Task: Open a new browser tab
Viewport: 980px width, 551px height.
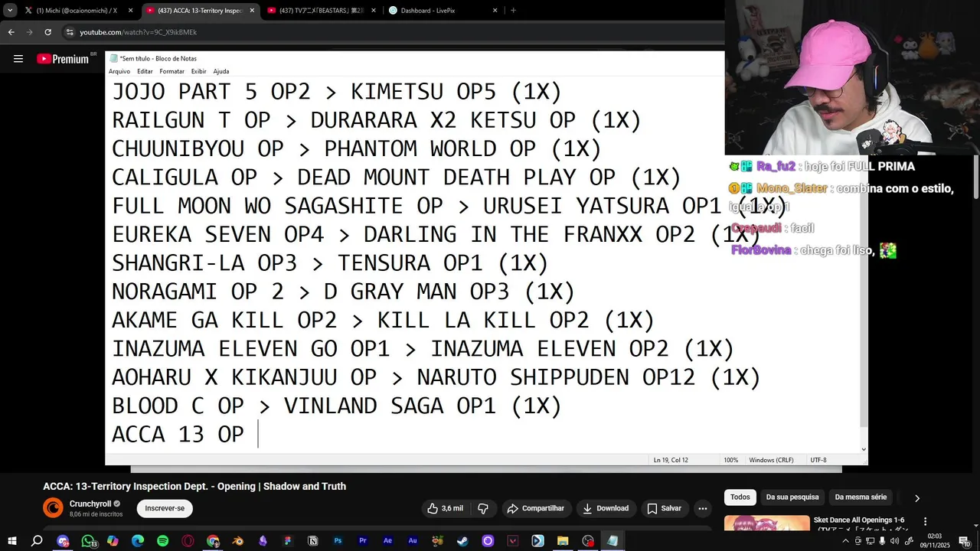Action: (x=513, y=11)
